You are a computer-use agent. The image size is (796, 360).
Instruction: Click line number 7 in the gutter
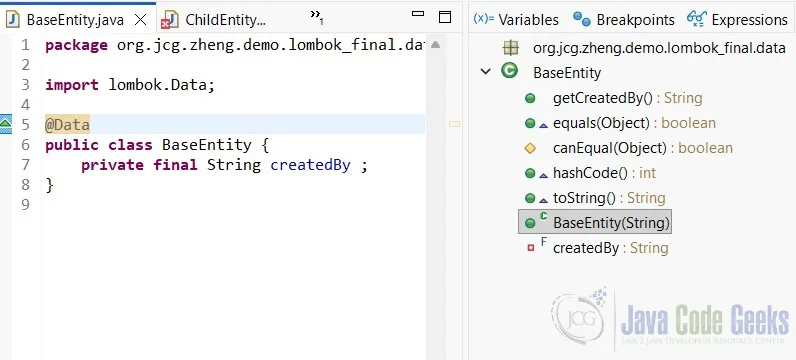pos(26,165)
